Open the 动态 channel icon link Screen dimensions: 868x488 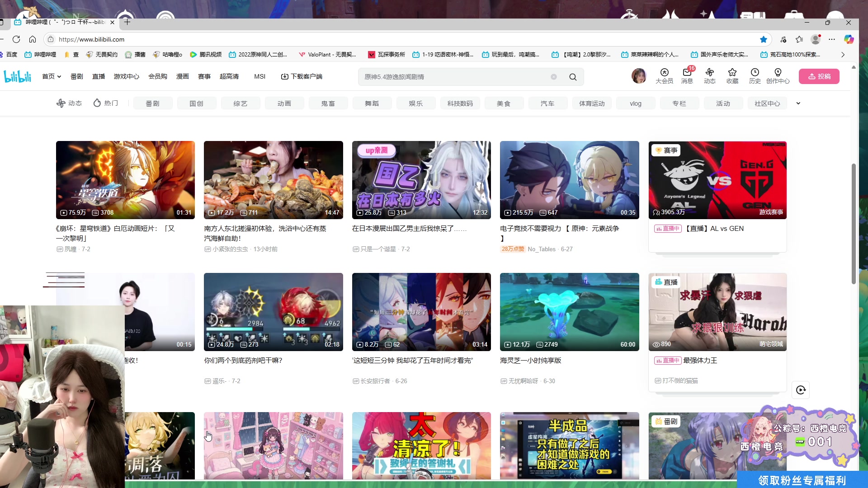click(69, 103)
